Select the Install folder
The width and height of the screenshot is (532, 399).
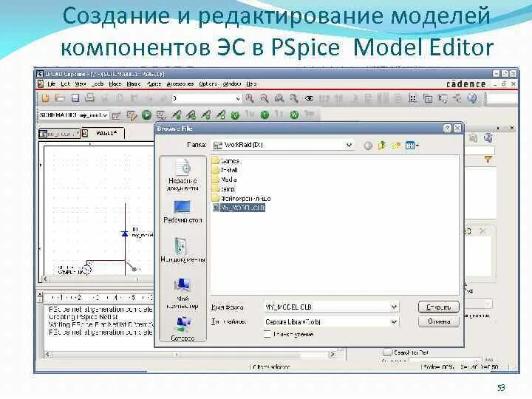point(225,170)
